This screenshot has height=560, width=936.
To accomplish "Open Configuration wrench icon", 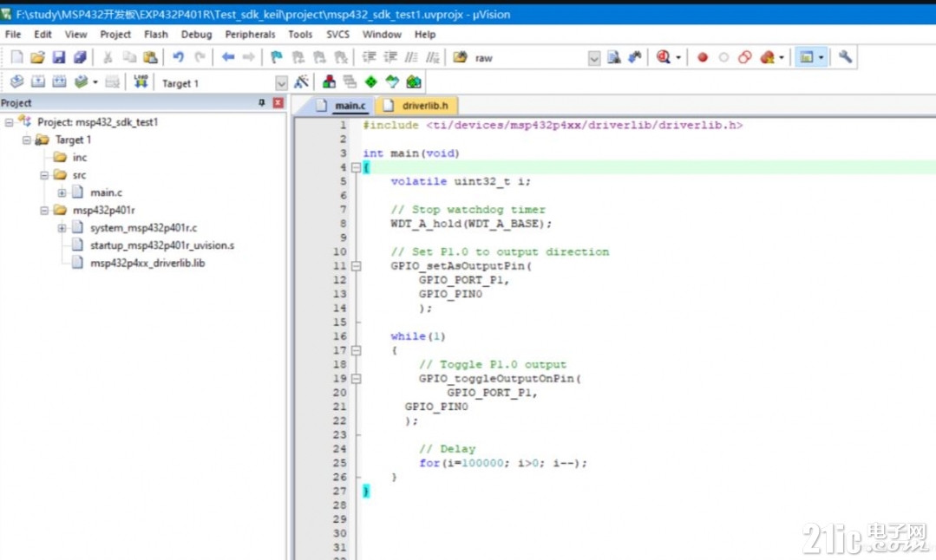I will (x=845, y=57).
